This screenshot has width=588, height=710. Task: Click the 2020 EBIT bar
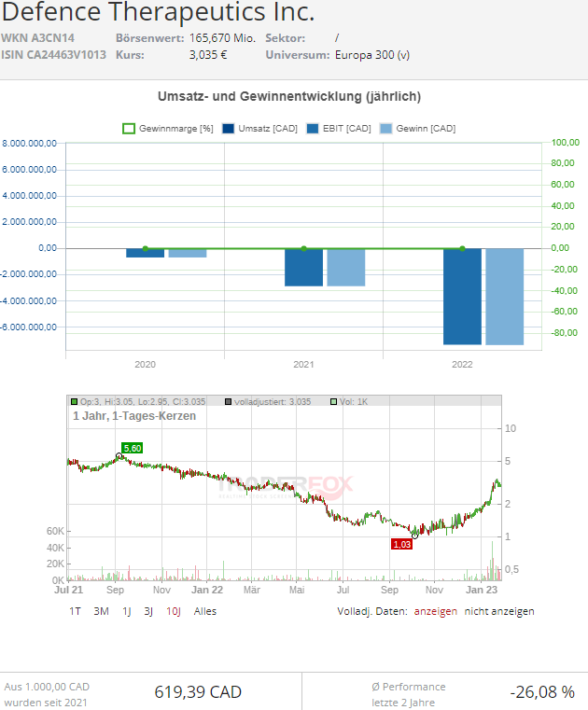pyautogui.click(x=145, y=253)
